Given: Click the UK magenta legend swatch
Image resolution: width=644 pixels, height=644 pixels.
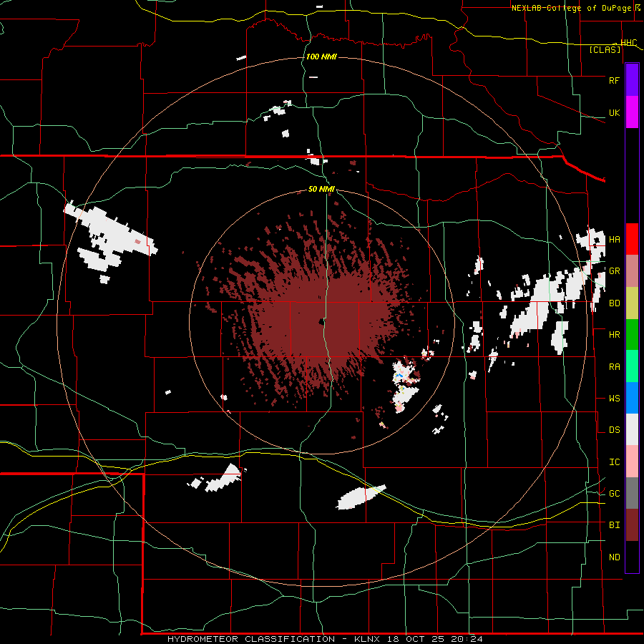Looking at the screenshot, I should click(632, 112).
